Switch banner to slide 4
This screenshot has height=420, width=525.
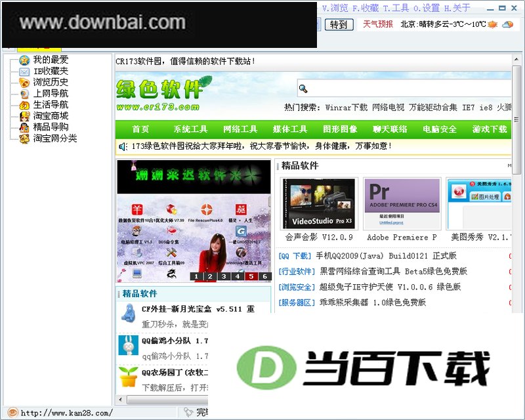238,276
